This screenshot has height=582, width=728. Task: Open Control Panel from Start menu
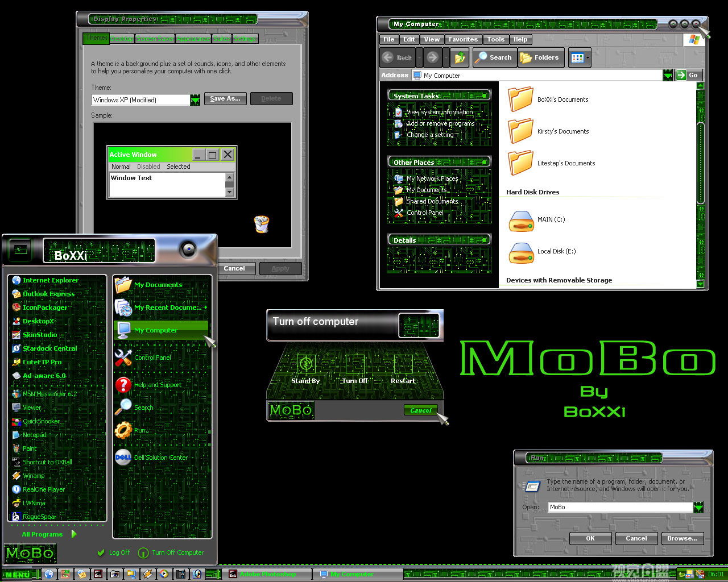143,357
